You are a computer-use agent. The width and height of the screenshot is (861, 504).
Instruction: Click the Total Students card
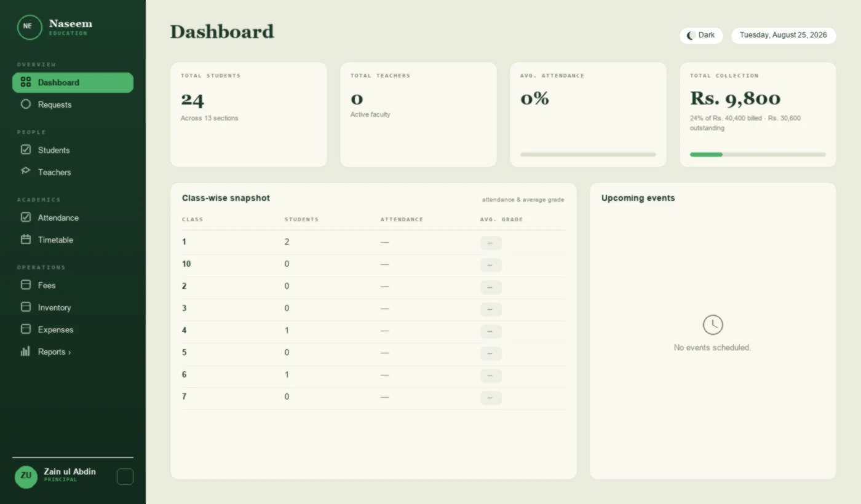point(248,114)
